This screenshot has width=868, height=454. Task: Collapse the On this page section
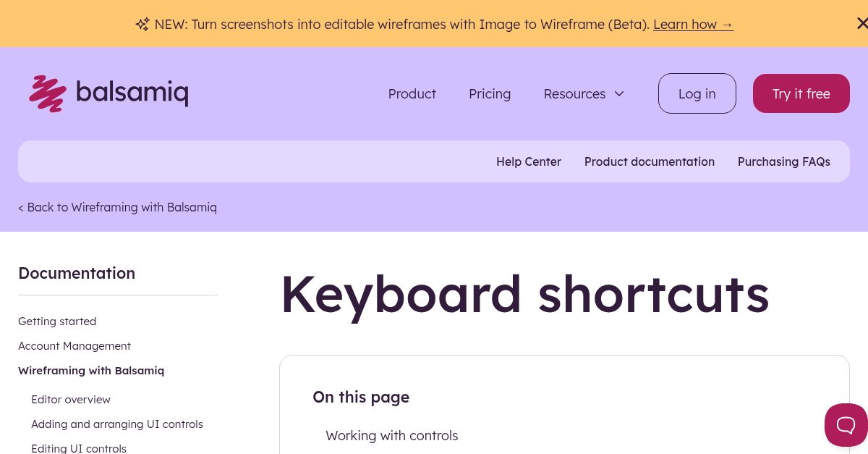coord(361,397)
